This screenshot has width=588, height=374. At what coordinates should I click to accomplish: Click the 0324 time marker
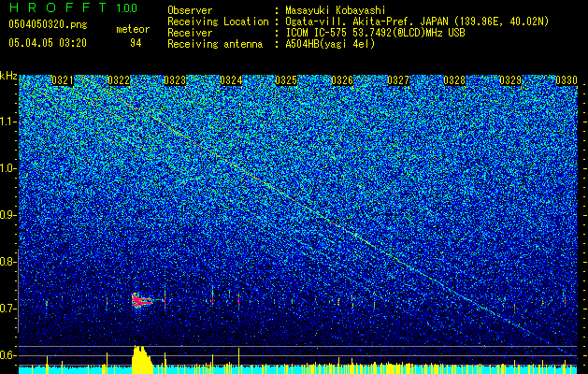pos(231,80)
